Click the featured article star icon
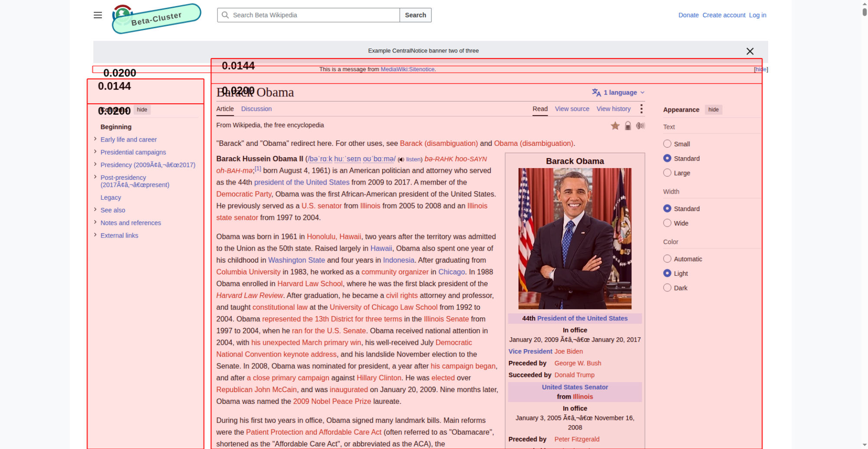Screen dimensions: 868x449 coord(615,125)
